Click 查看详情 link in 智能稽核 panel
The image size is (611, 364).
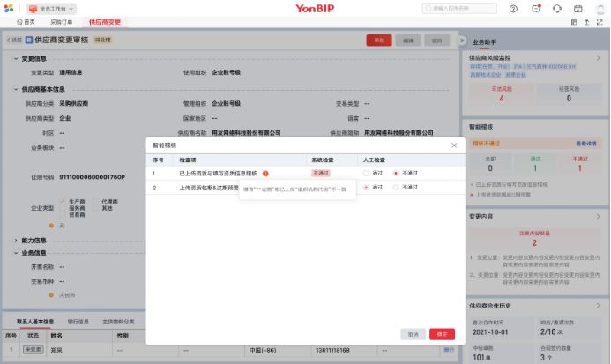click(x=586, y=142)
